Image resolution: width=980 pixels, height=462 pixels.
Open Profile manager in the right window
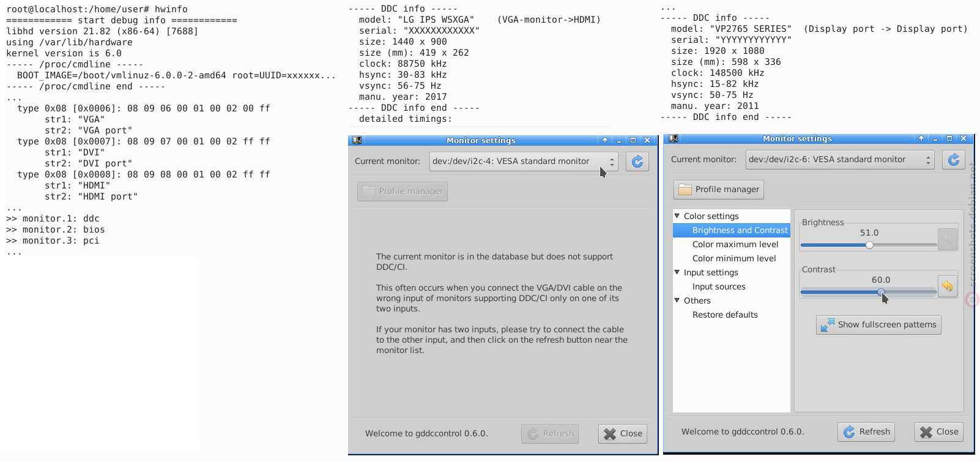[719, 190]
